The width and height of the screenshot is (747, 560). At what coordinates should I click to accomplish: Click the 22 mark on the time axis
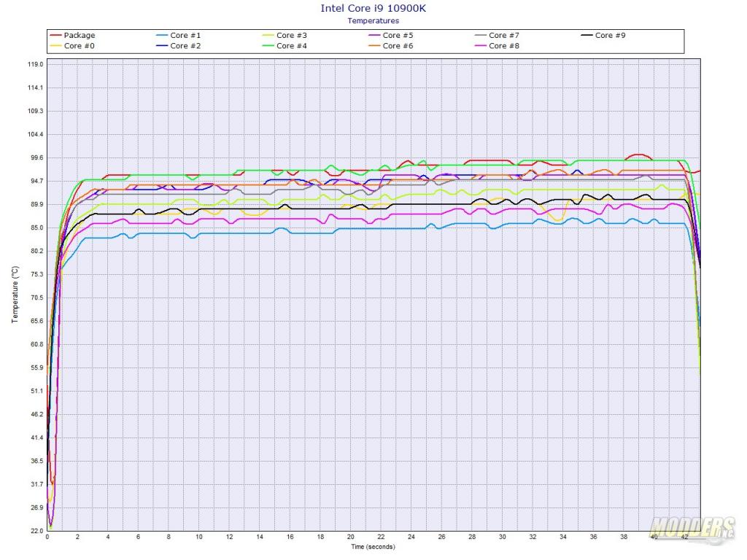tap(381, 537)
